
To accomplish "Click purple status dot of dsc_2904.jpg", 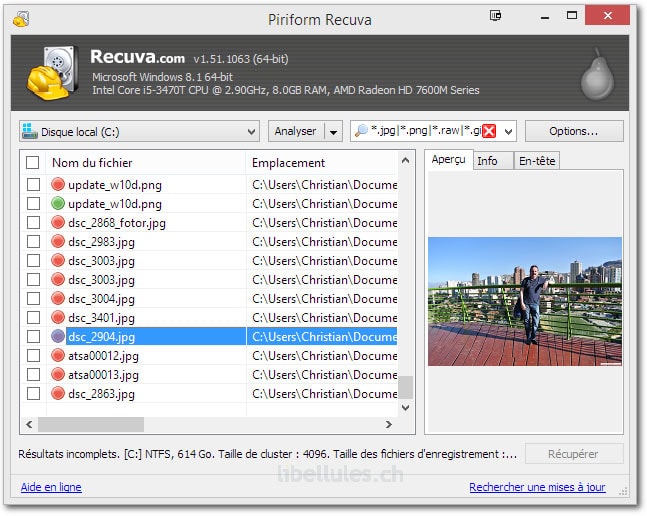I will tap(58, 337).
